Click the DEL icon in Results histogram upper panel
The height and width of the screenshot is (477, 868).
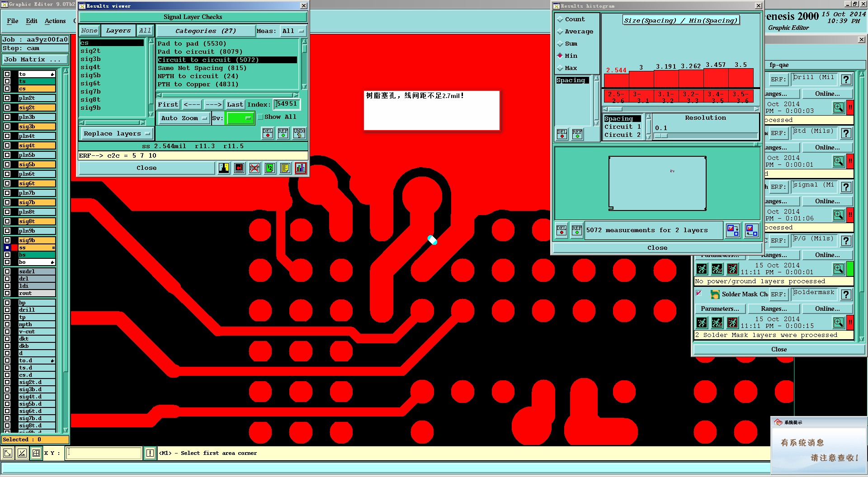point(562,134)
